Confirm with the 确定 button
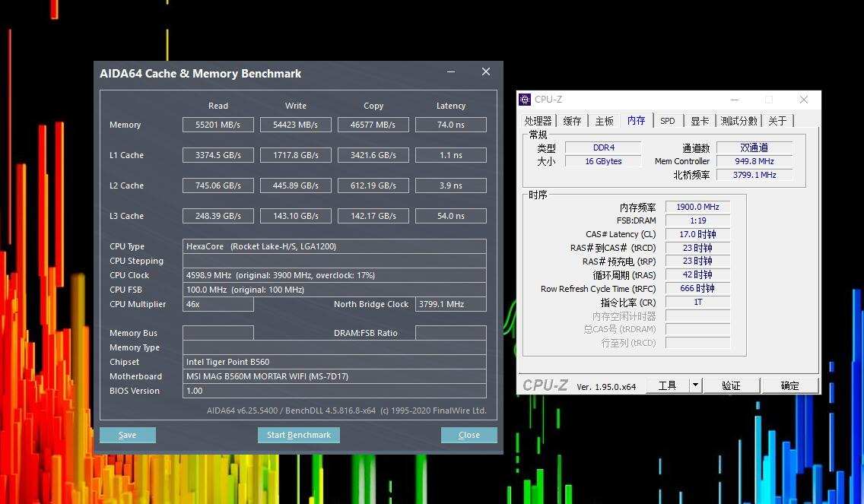This screenshot has width=864, height=504. click(x=790, y=385)
